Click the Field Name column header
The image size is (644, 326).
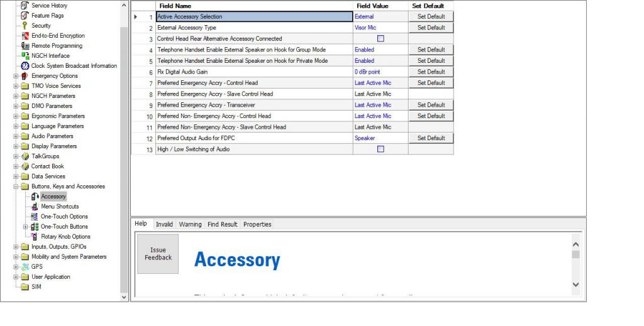(x=254, y=6)
